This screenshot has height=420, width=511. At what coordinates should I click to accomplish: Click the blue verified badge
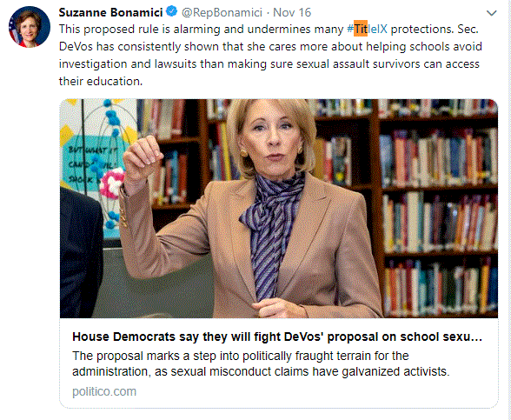pyautogui.click(x=171, y=12)
